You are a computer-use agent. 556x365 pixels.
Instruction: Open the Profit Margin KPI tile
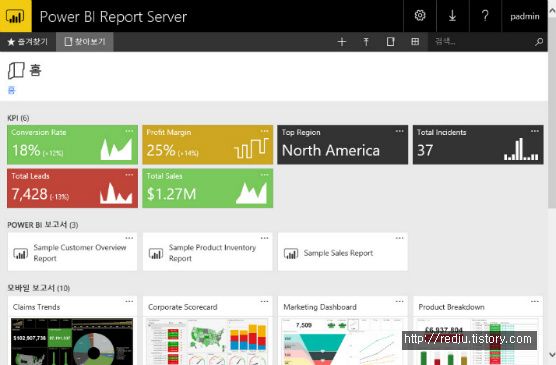[207, 145]
